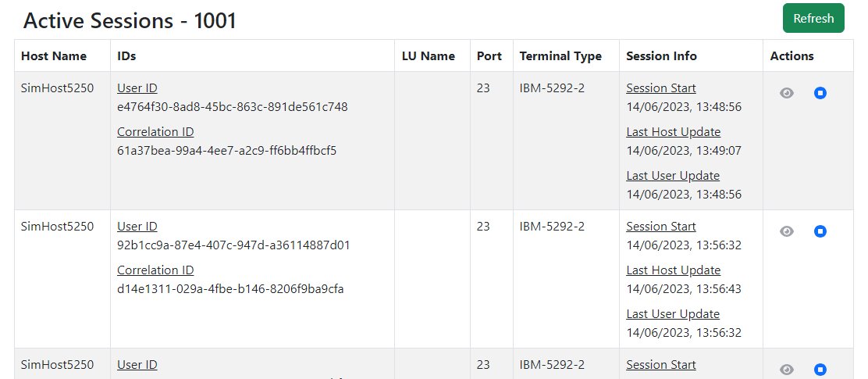The width and height of the screenshot is (868, 379).
Task: Click Correlation ID label in first row
Action: click(x=155, y=132)
